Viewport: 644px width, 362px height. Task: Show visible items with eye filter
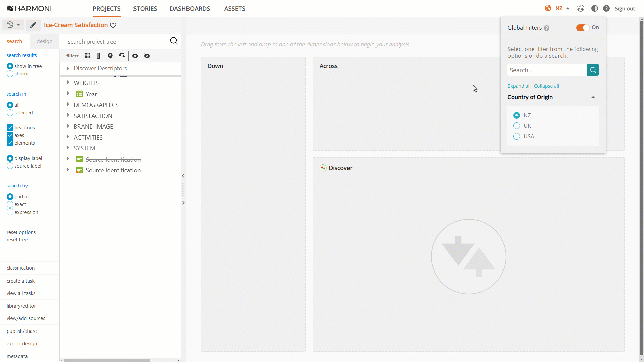coord(135,56)
